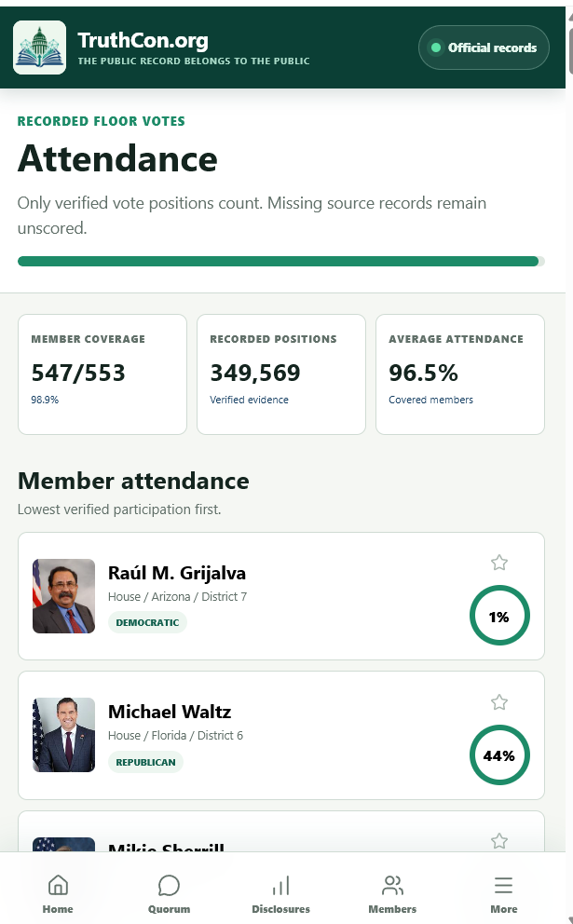Image resolution: width=573 pixels, height=924 pixels.
Task: Select the Recorded Positions 349,569 card
Action: pos(281,374)
